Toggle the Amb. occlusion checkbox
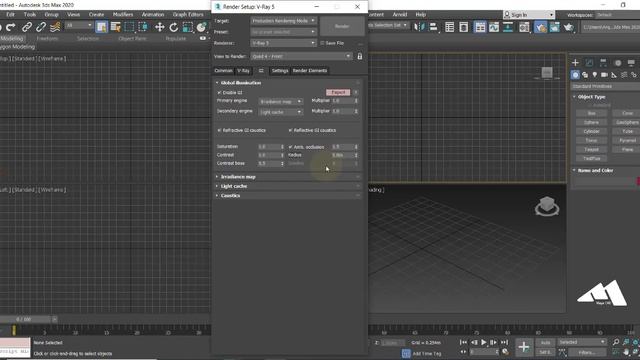 click(291, 147)
